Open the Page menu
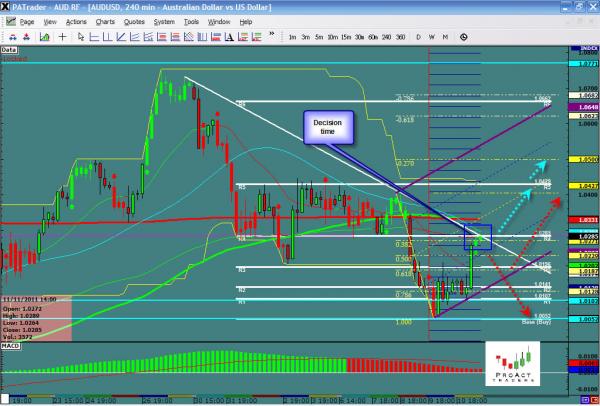600x406 pixels. 27,22
